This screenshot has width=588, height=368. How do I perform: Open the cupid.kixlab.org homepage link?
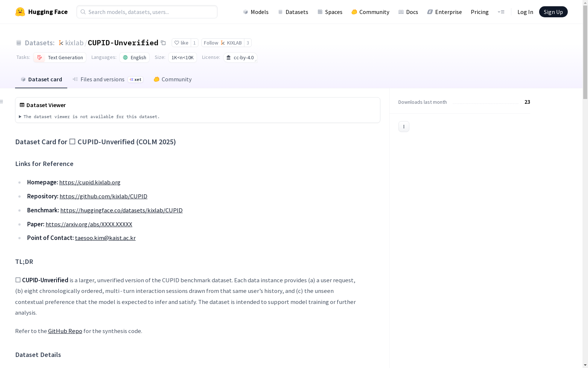click(x=90, y=182)
